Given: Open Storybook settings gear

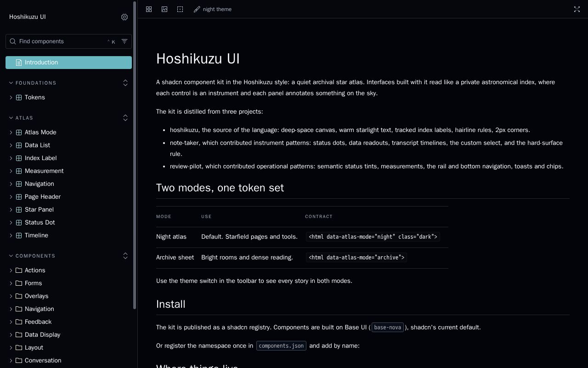Looking at the screenshot, I should [124, 17].
